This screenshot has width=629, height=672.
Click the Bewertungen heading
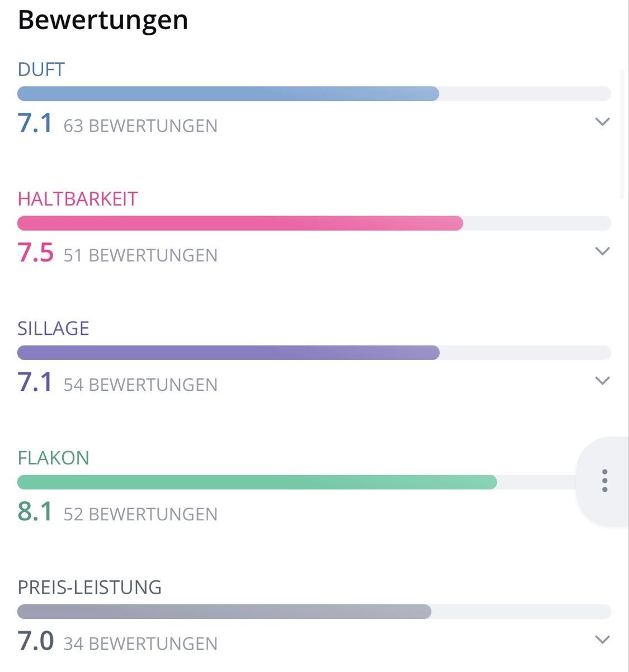click(103, 20)
